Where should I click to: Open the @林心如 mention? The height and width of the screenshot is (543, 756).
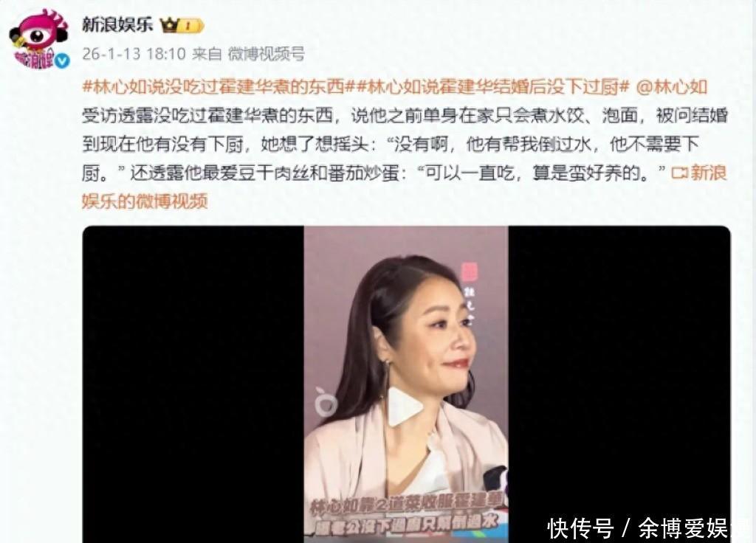pyautogui.click(x=672, y=87)
